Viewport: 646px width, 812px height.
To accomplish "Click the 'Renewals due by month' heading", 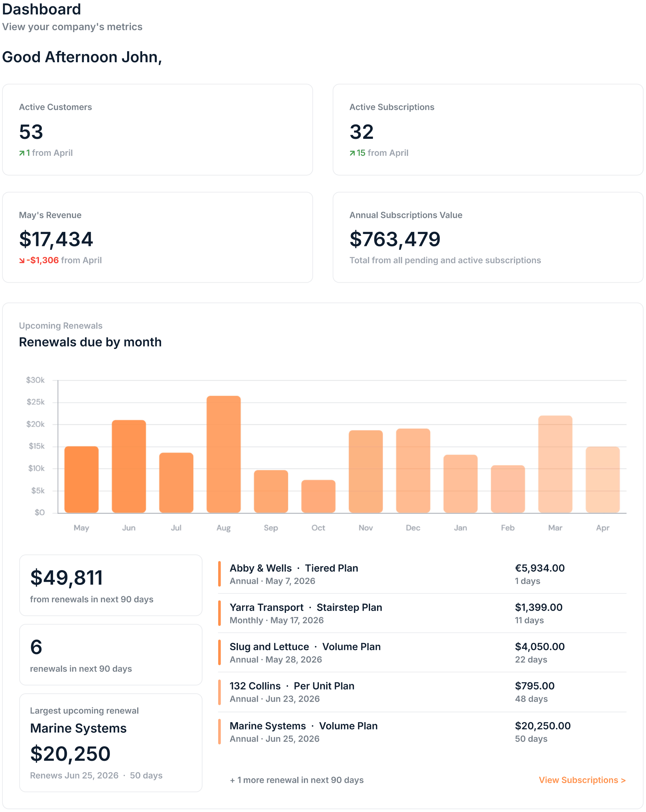I will (x=90, y=342).
